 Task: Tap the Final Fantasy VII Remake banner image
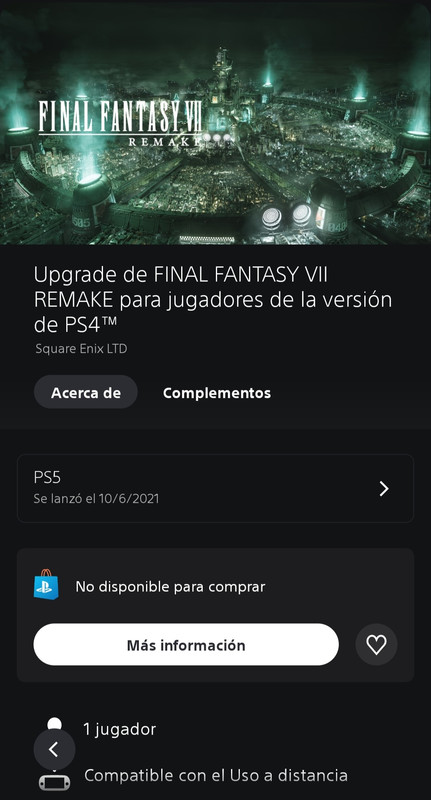click(215, 122)
